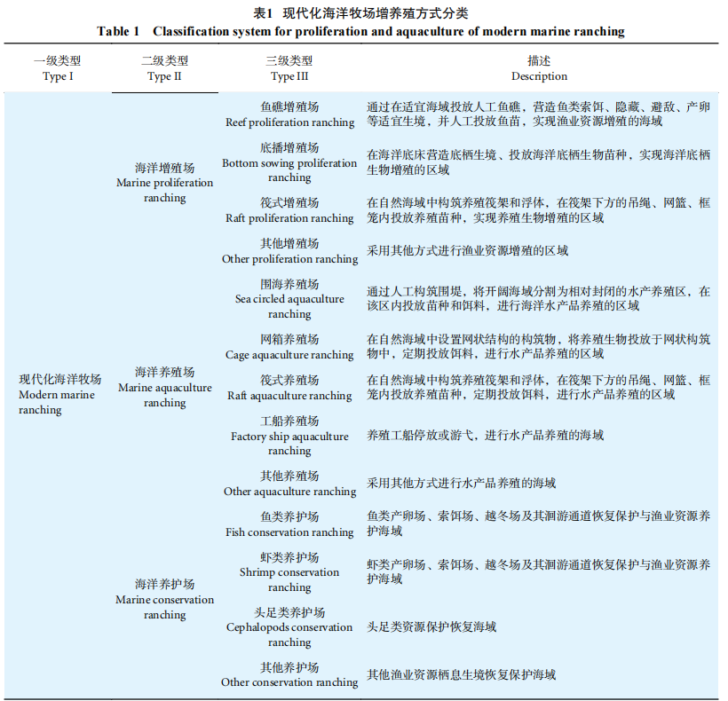728x701 pixels.
Task: Click the Modern marine ranching cell
Action: pyautogui.click(x=59, y=394)
